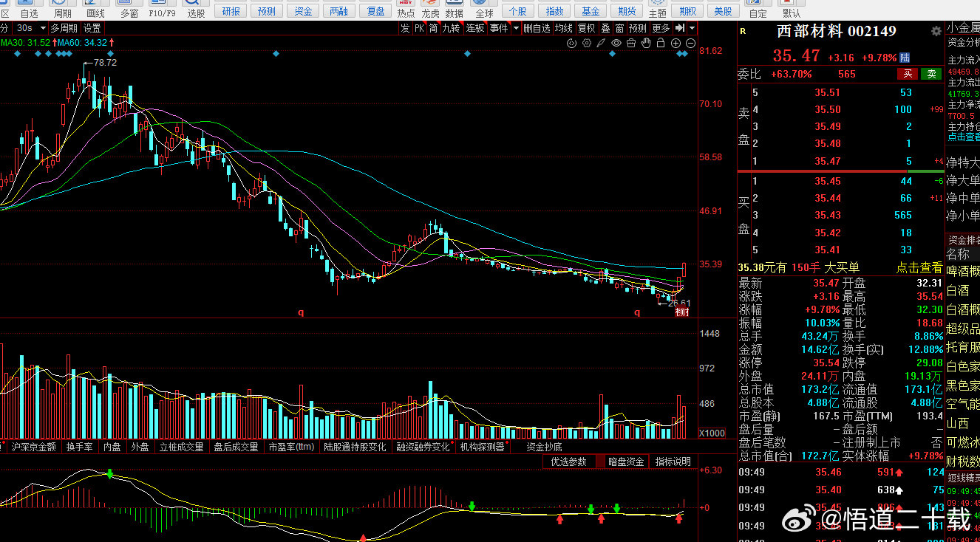Click the red 买 buy button

coord(908,74)
